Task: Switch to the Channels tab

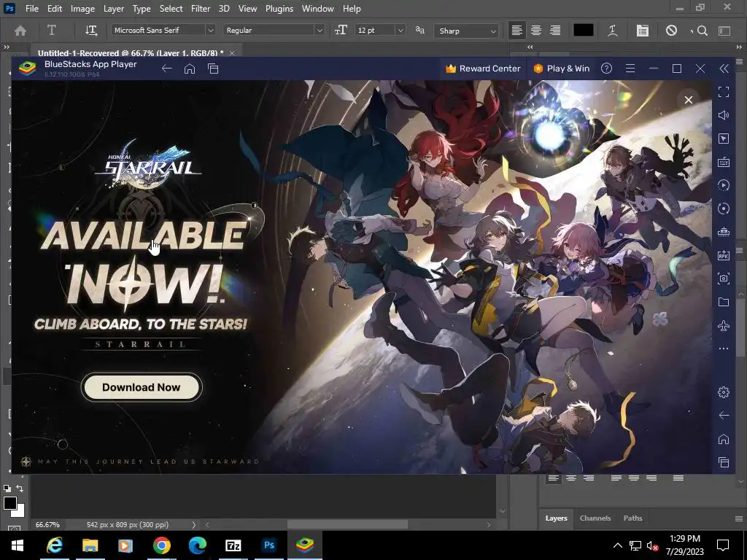Action: [x=595, y=518]
